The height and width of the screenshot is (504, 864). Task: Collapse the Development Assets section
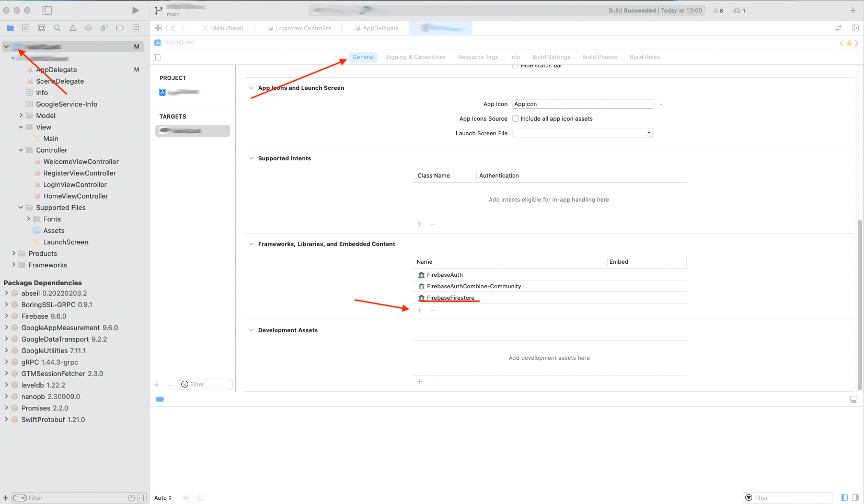(x=251, y=330)
